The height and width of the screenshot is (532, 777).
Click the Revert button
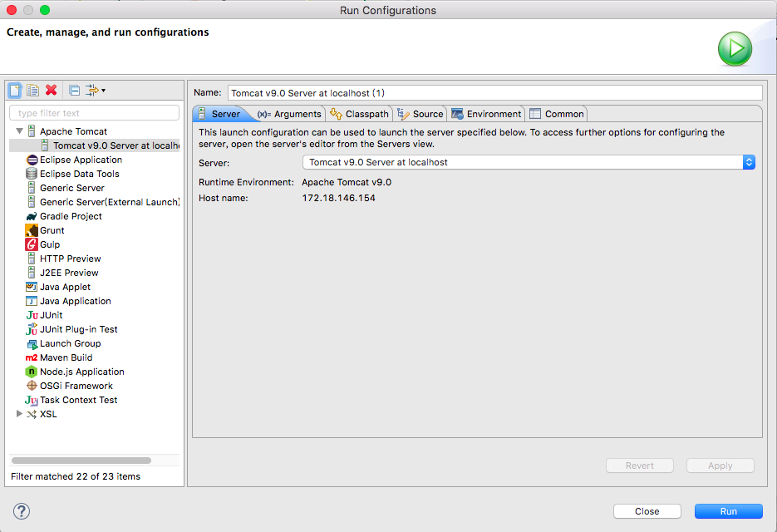click(x=639, y=465)
